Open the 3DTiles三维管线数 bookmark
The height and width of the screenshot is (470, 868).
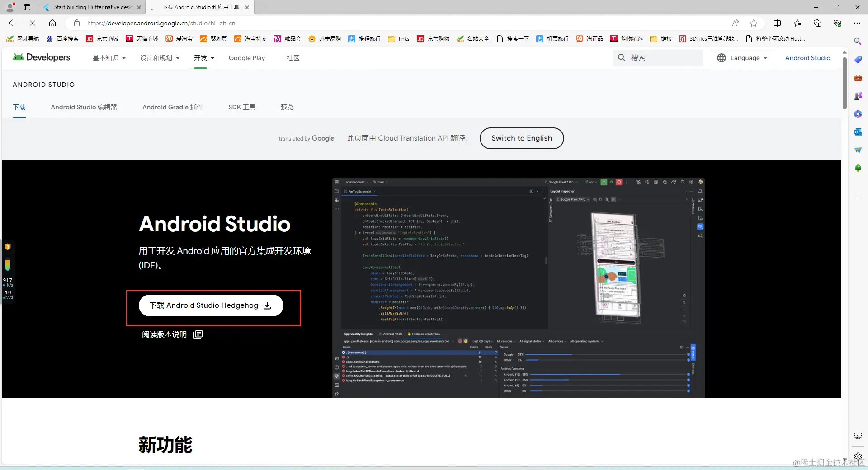(x=708, y=39)
